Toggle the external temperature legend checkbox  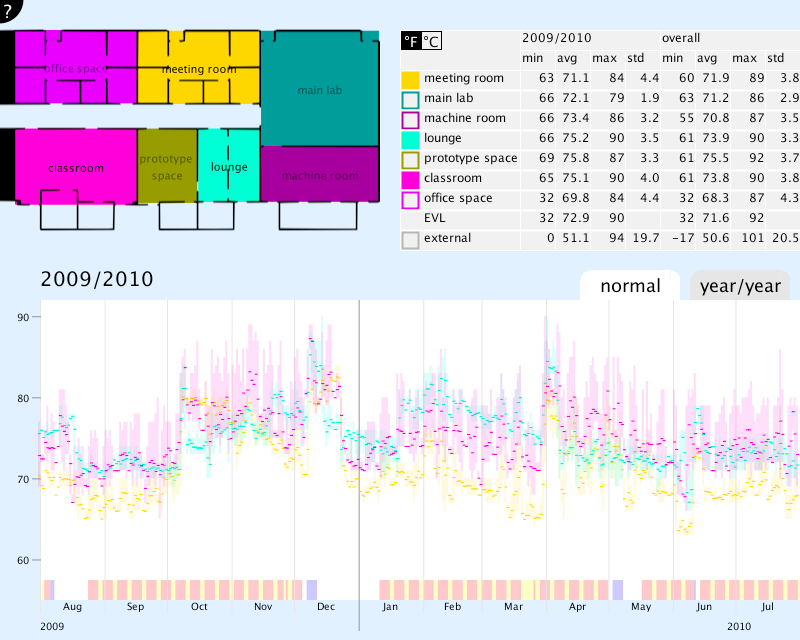click(x=410, y=240)
